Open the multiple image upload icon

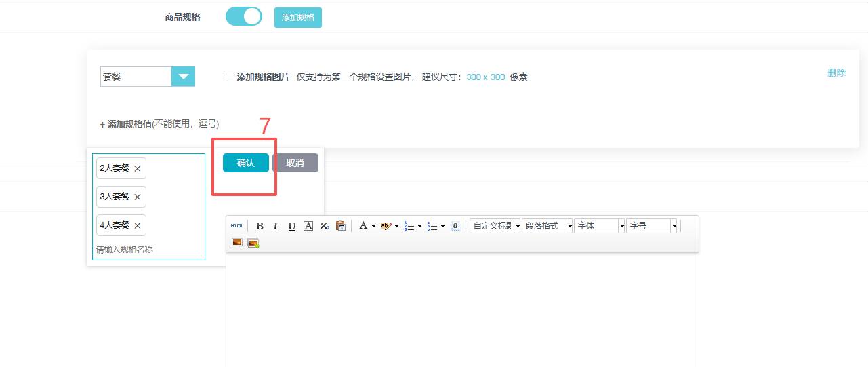click(x=253, y=242)
